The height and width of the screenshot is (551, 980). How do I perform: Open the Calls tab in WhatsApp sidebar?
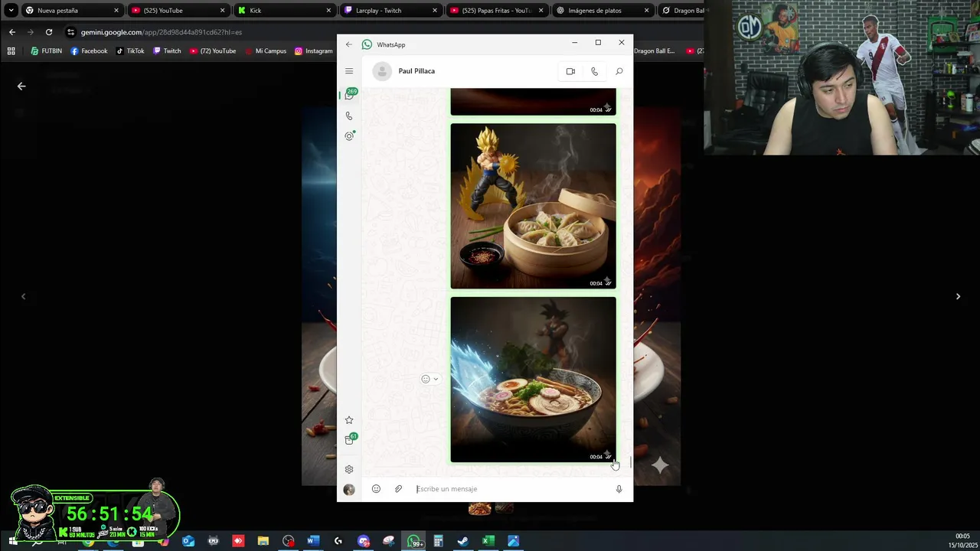coord(349,116)
